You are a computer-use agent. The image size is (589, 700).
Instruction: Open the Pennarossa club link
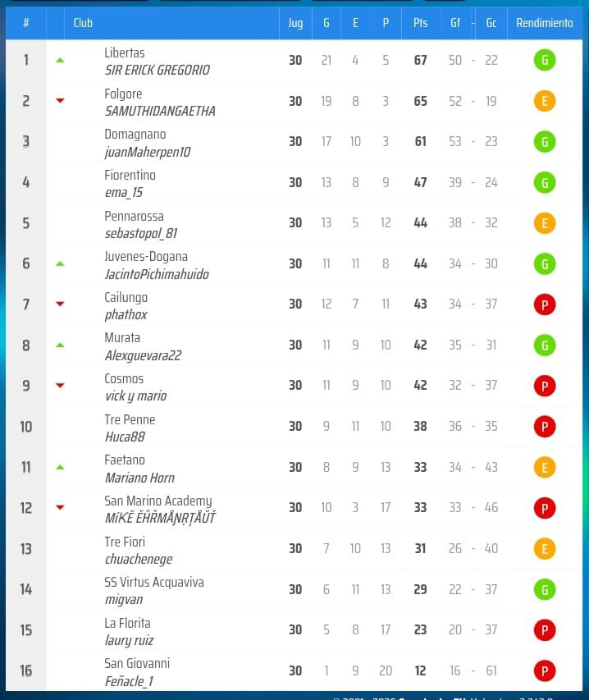(134, 216)
